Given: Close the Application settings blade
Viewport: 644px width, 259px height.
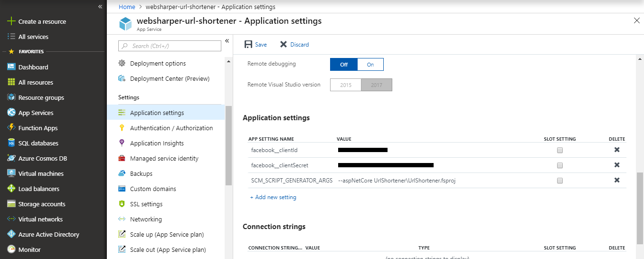Looking at the screenshot, I should point(637,20).
